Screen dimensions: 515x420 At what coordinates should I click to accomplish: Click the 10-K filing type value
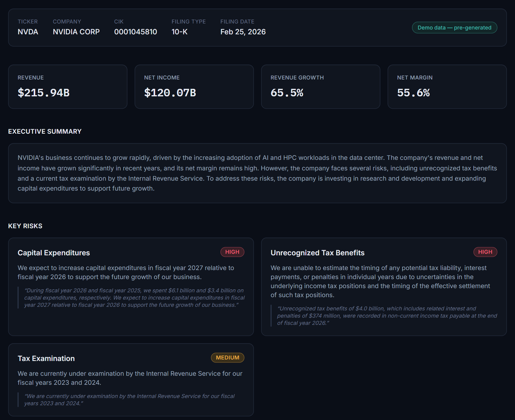pyautogui.click(x=179, y=32)
